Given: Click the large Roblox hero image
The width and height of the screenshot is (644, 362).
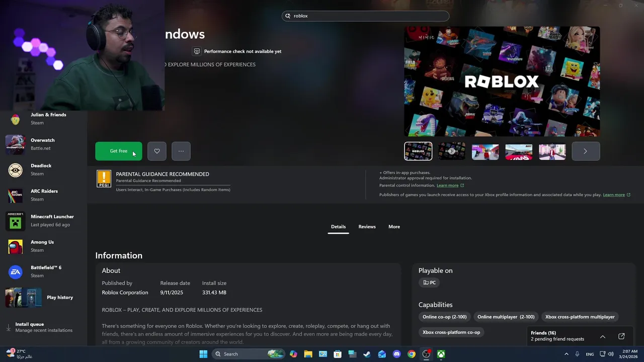Looking at the screenshot, I should click(x=502, y=81).
